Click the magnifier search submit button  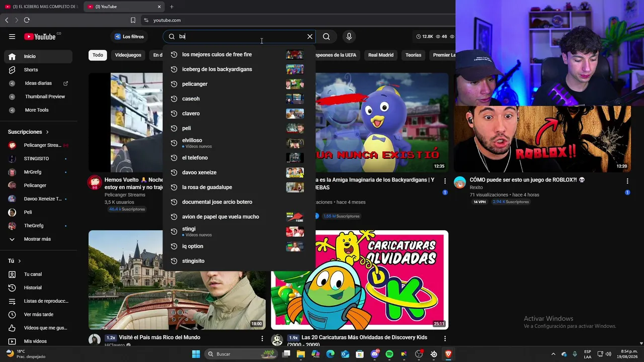327,36
